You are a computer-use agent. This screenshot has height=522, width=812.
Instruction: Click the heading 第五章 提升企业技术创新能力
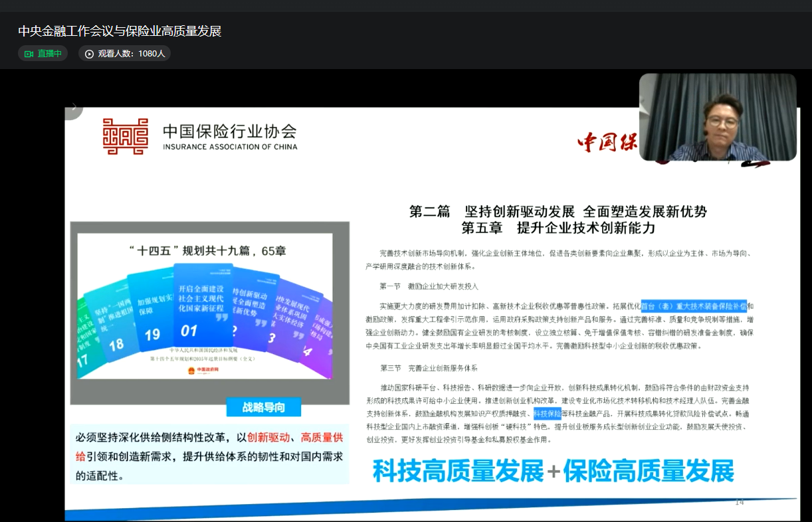point(558,228)
